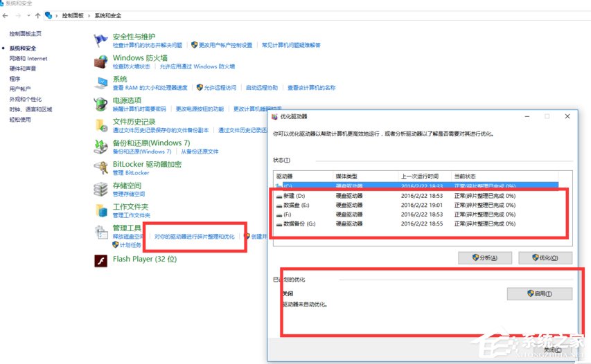Open the 对你的驱动器进行碎片整理和优化 link
Viewport: 591px width, 364px height.
[x=199, y=237]
